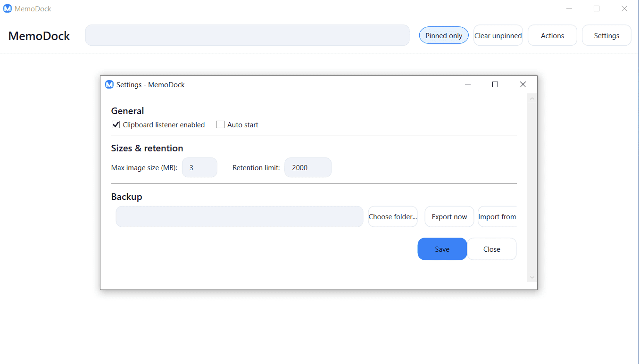639x364 pixels.
Task: Minimize the Settings dialog window
Action: pos(468,84)
